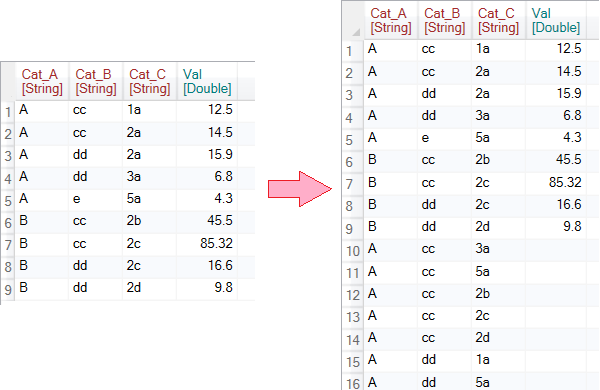The width and height of the screenshot is (600, 390).
Task: Select Val [Double] header in left table
Action: pos(207,82)
